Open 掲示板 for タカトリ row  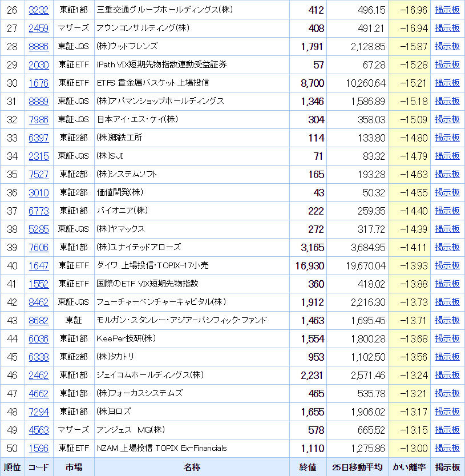(x=447, y=357)
